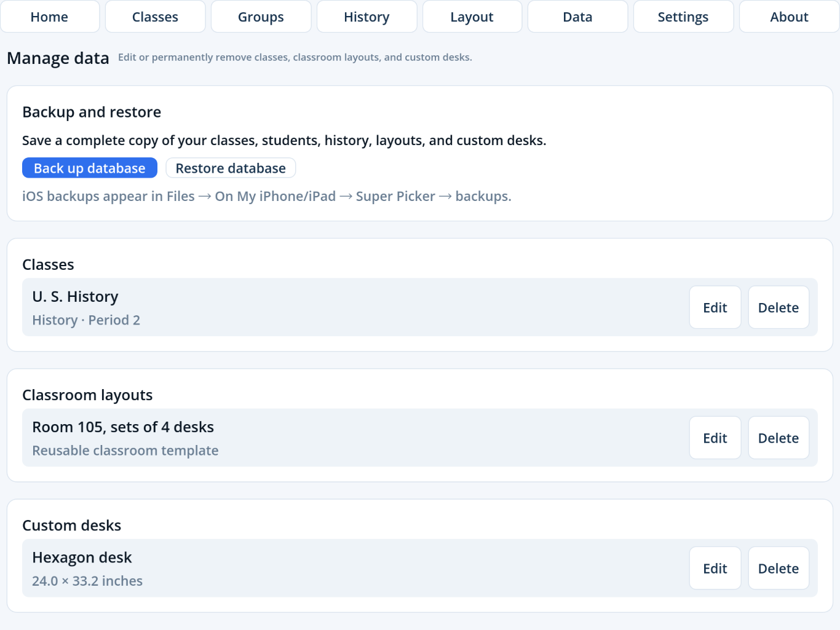Viewport: 840px width, 630px height.
Task: Select the Hexagon desk name
Action: pos(82,557)
